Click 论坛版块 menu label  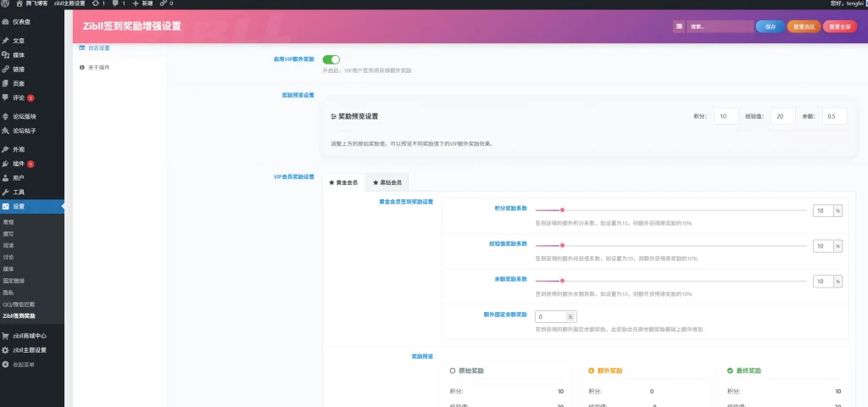(x=25, y=117)
